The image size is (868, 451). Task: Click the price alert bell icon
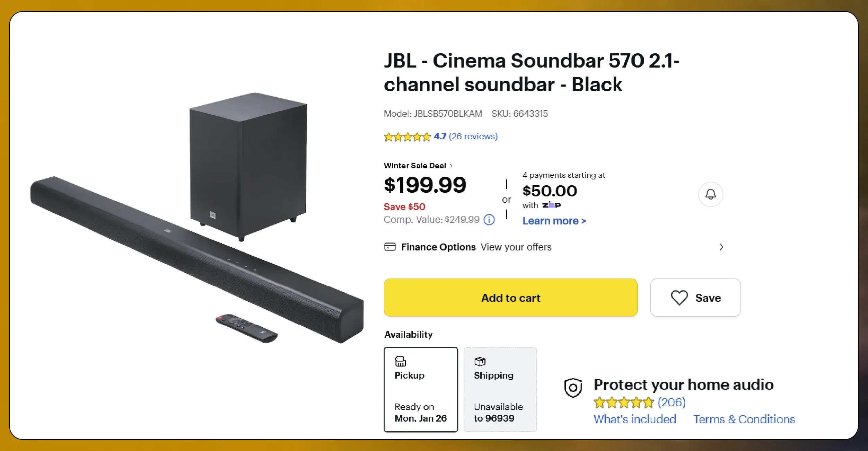711,194
